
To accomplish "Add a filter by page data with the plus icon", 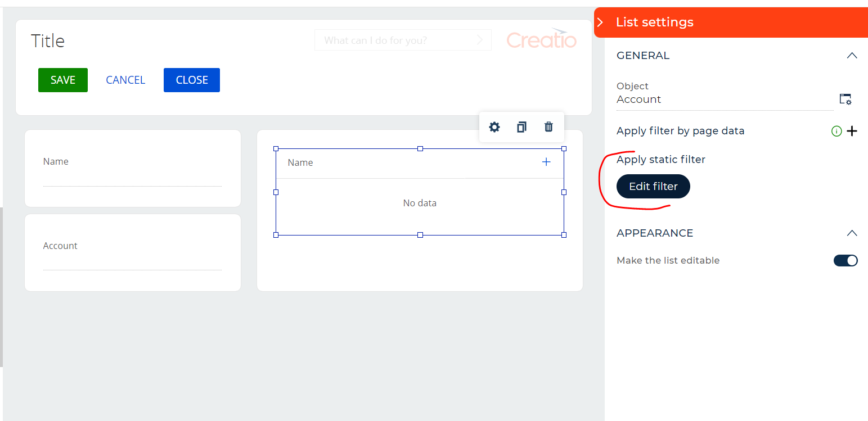I will [852, 131].
